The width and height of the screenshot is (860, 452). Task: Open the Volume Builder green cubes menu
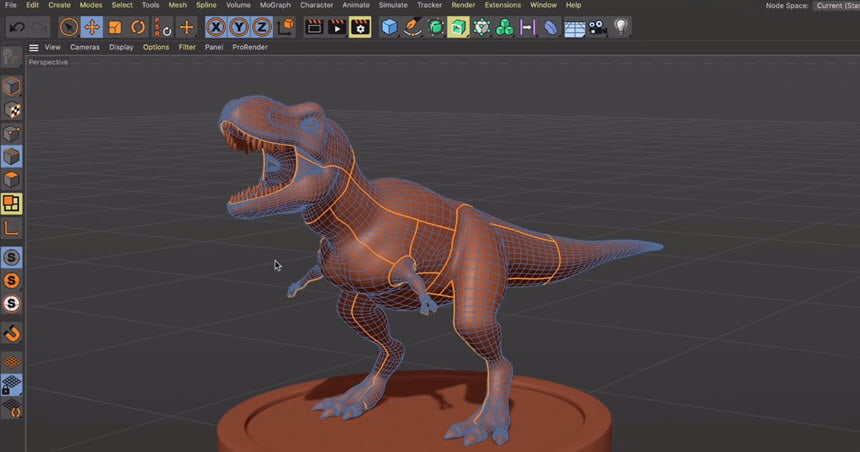tap(505, 27)
